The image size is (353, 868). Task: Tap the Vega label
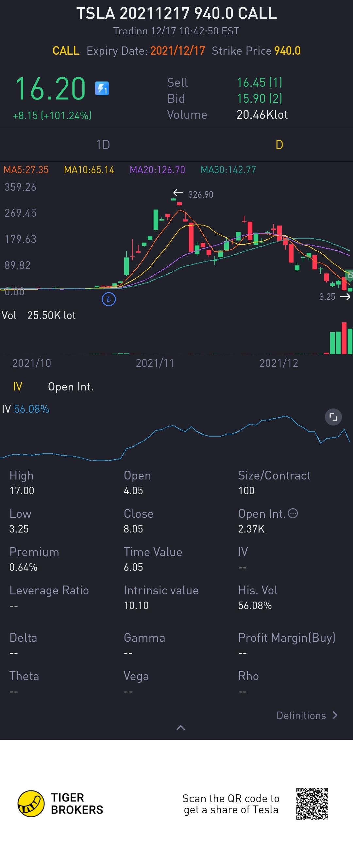click(x=136, y=676)
